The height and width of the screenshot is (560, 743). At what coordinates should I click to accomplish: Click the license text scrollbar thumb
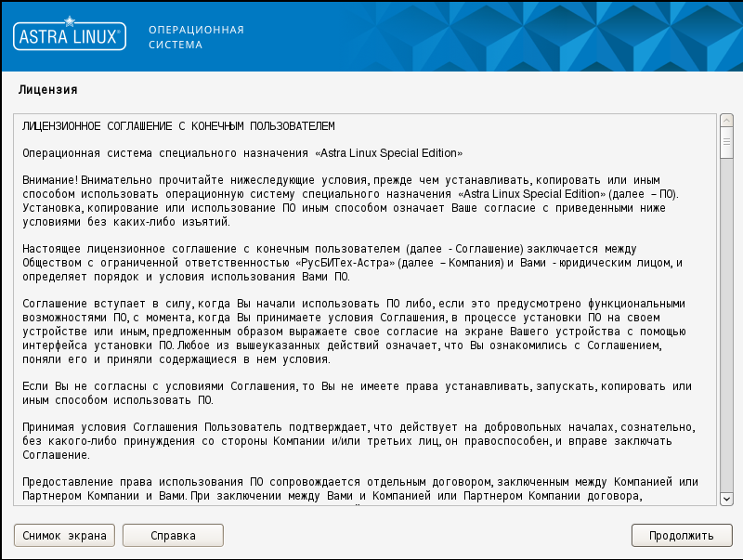click(x=726, y=142)
